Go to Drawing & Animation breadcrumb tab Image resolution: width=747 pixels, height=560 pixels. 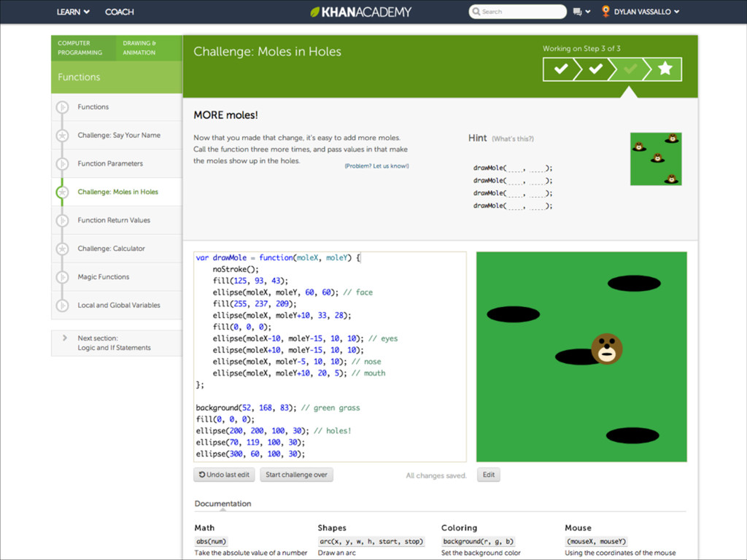pos(149,47)
